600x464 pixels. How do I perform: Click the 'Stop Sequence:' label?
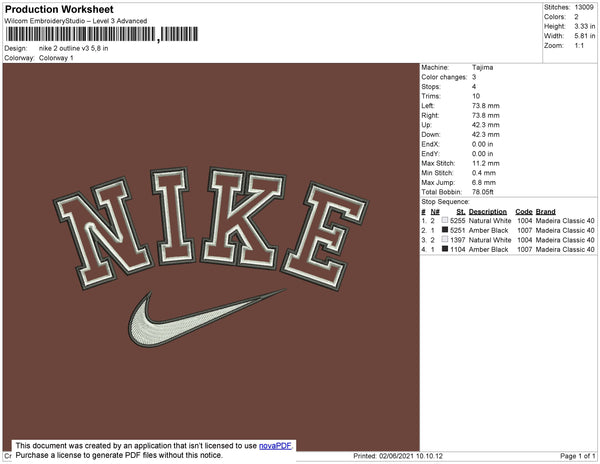tap(445, 202)
